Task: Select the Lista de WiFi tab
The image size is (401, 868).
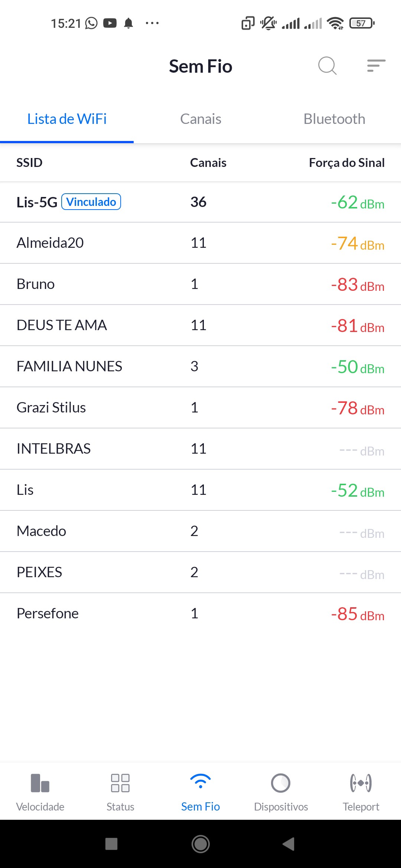Action: pos(67,119)
